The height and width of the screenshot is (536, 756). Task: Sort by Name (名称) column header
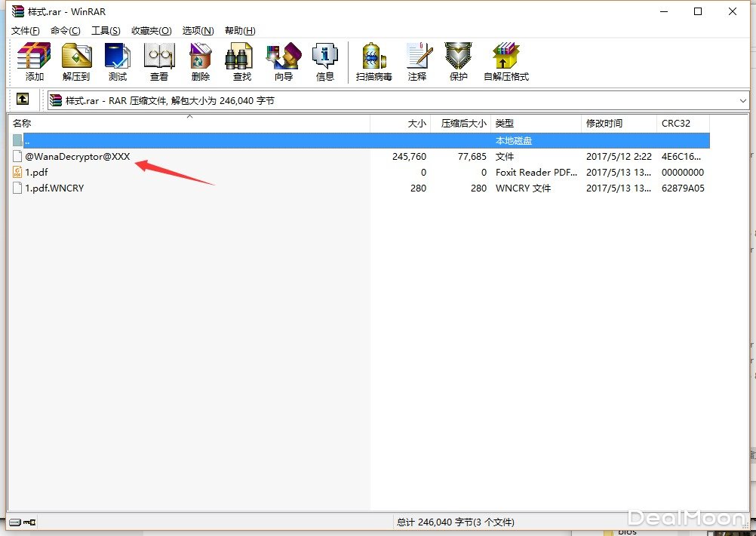tap(23, 124)
